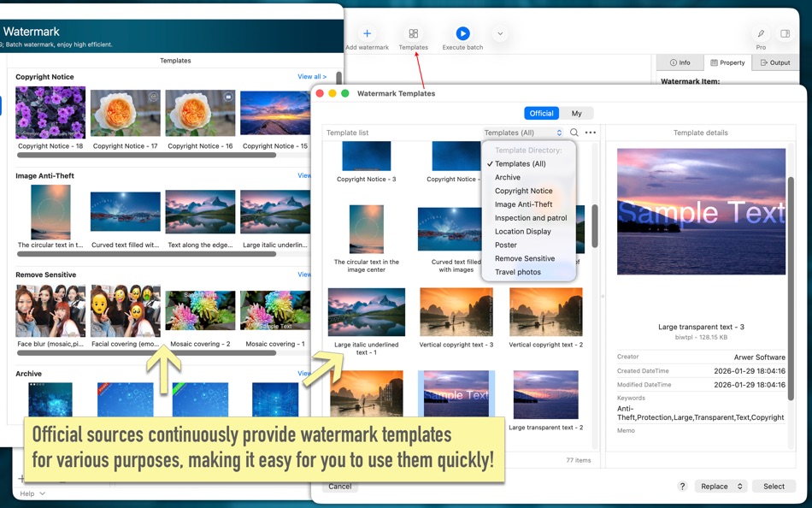This screenshot has height=508, width=812.
Task: Open the Large transparent text - 3 preview
Action: 701,211
